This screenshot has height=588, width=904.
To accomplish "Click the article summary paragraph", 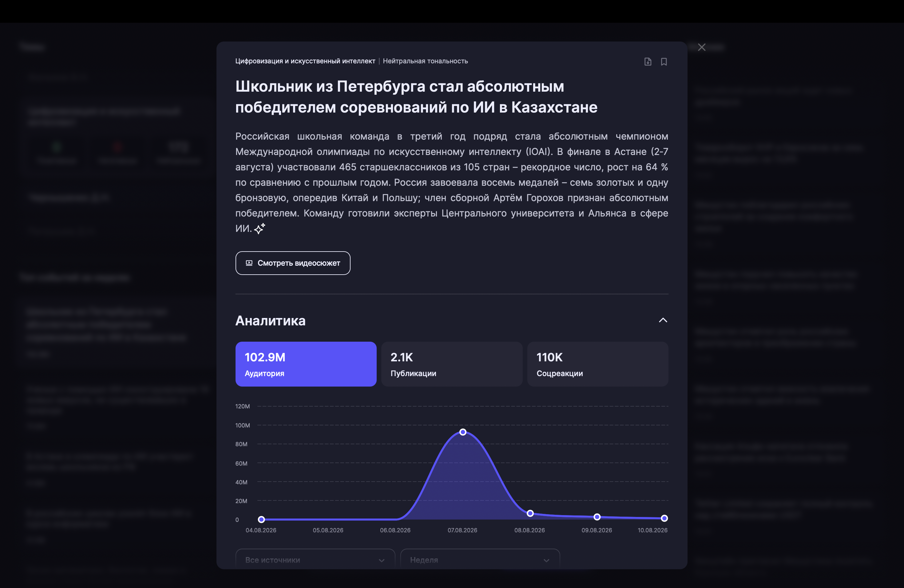I will click(452, 182).
